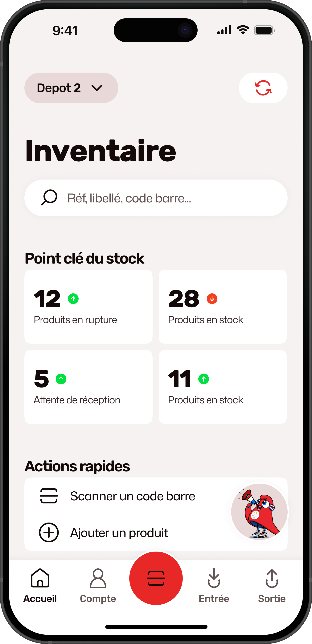Click the red down arrow beside 28
The image size is (312, 644).
[212, 299]
